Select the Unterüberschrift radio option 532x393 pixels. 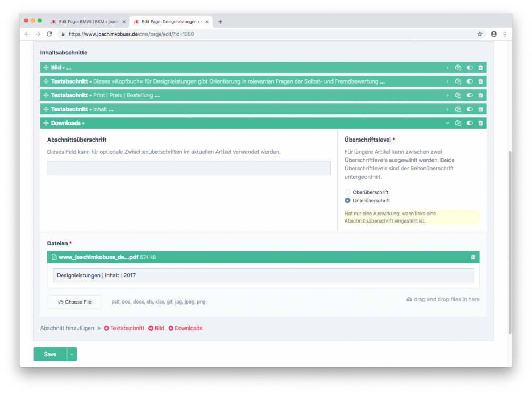coord(348,201)
